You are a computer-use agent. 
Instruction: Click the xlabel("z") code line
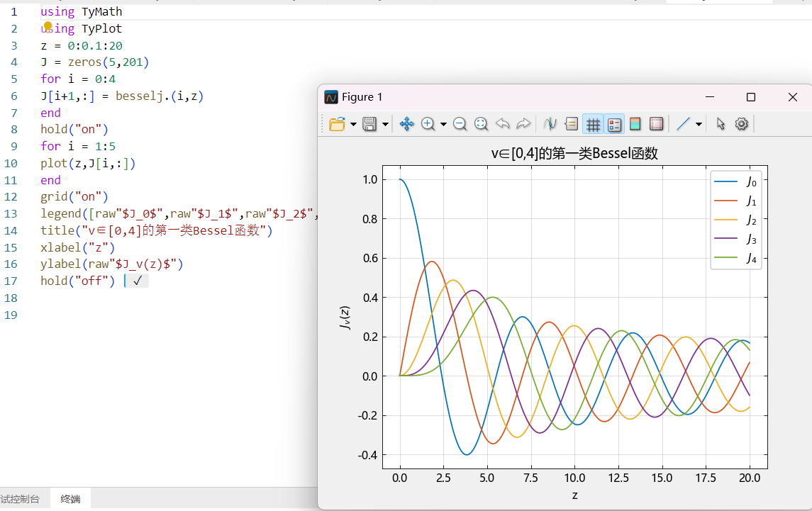coord(78,247)
